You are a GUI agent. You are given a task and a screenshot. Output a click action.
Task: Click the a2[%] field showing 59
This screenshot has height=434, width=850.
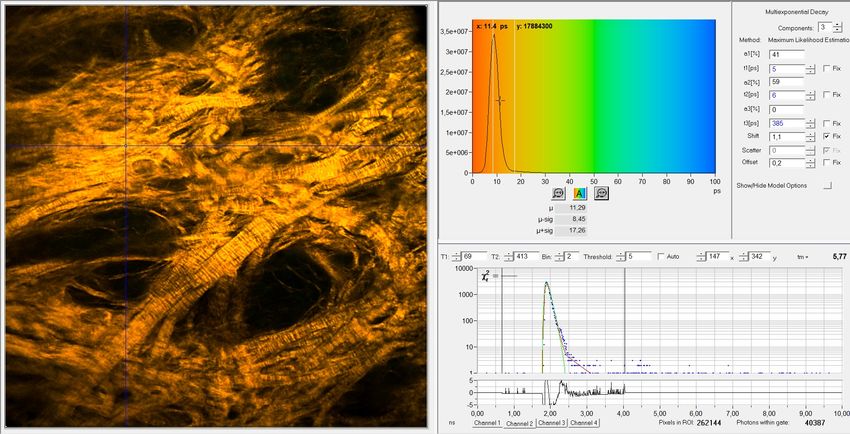click(x=787, y=82)
